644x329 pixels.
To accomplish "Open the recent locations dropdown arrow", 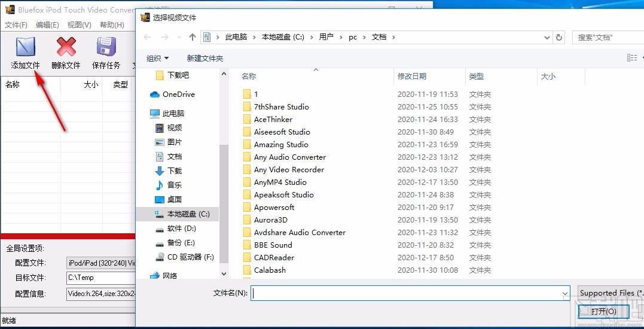I will (x=179, y=37).
